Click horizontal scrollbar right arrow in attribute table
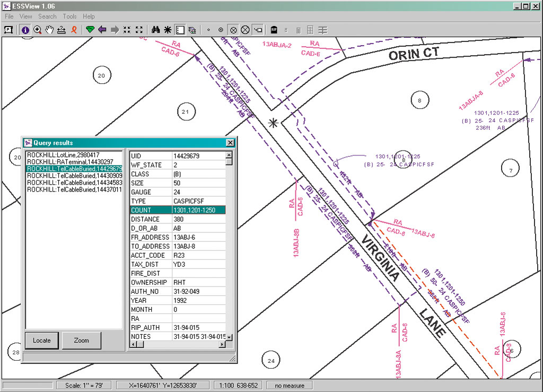Viewport: 543px width, 392px height. [222, 345]
